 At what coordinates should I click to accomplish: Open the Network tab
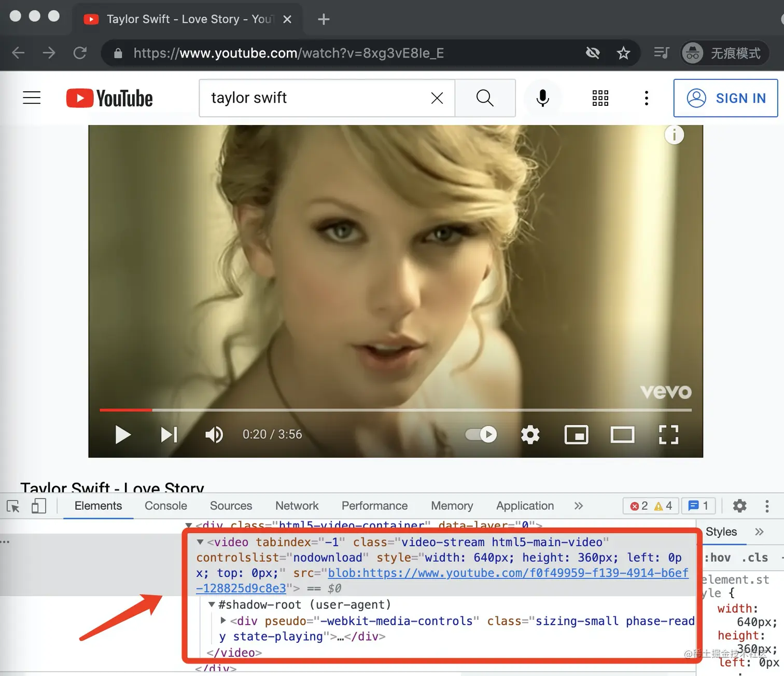[297, 506]
